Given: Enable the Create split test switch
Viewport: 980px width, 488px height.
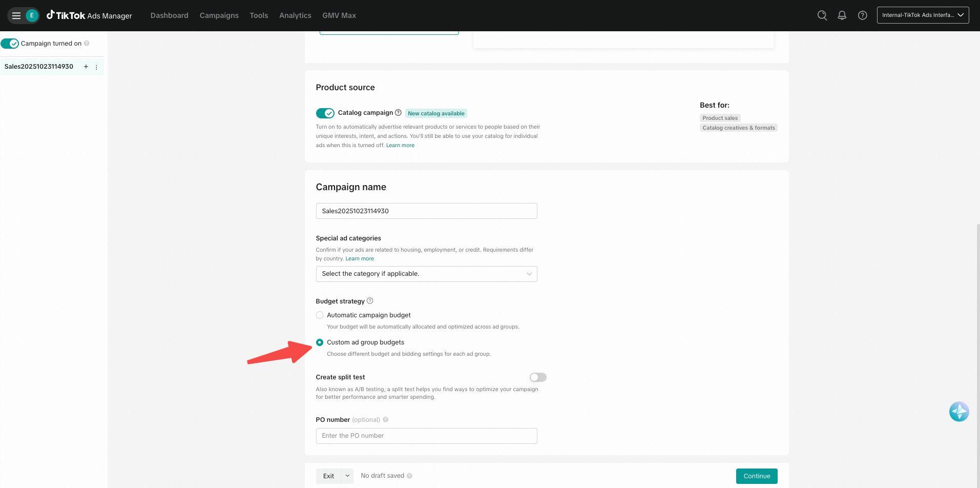Looking at the screenshot, I should (538, 377).
